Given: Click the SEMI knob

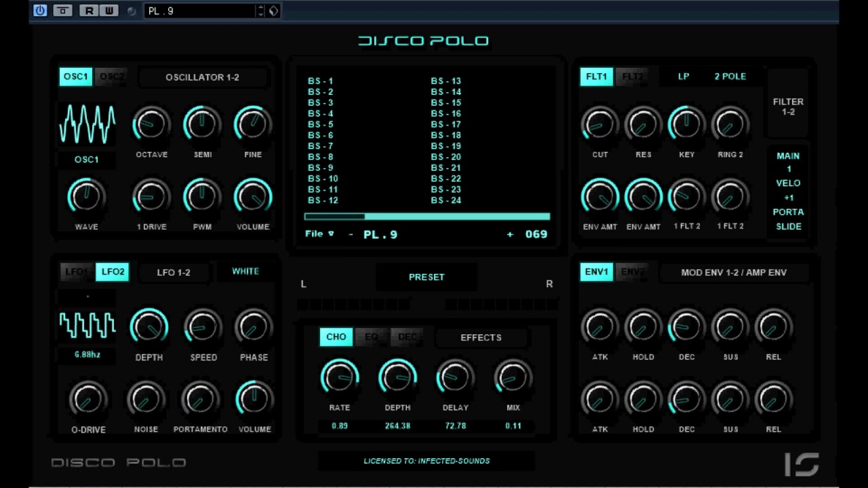Looking at the screenshot, I should (x=202, y=125).
